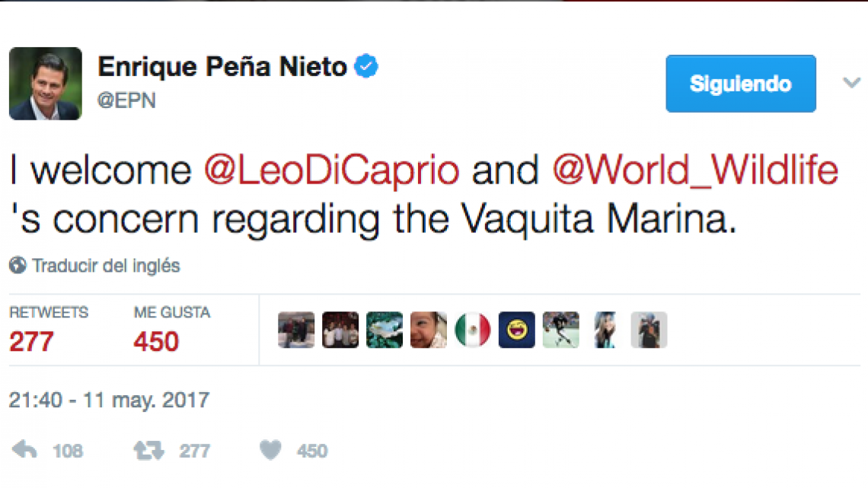Toggle following status with the Siguiendo button
The width and height of the screenshot is (868, 488).
pyautogui.click(x=740, y=84)
